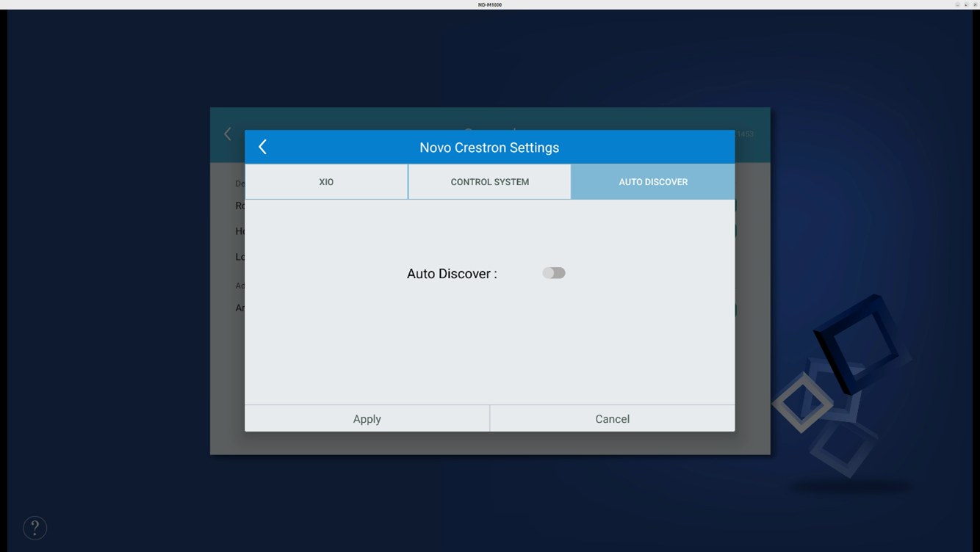Open the help question mark icon

35,528
